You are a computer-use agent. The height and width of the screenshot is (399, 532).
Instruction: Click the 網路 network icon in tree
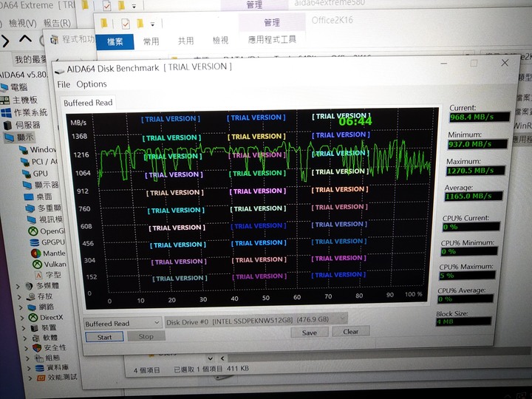[x=33, y=307]
